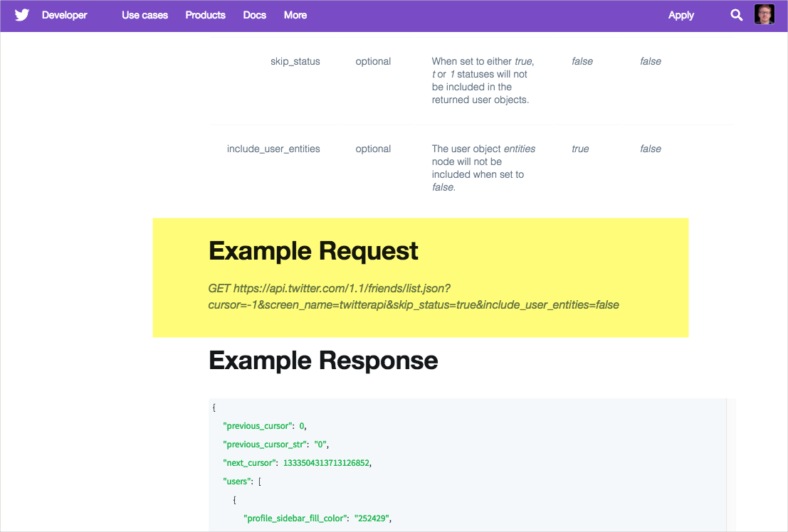The image size is (788, 532).
Task: Open the Use cases menu
Action: (145, 15)
